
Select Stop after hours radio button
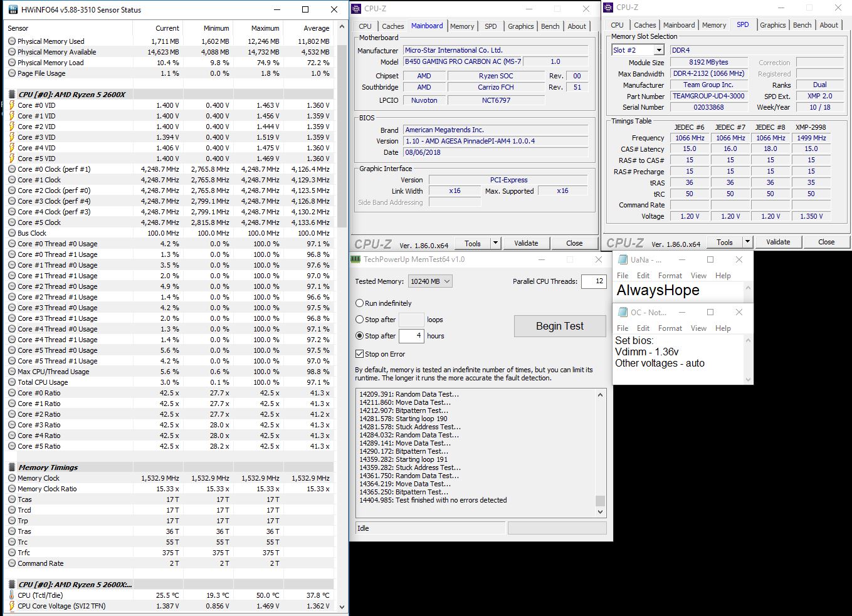click(360, 336)
